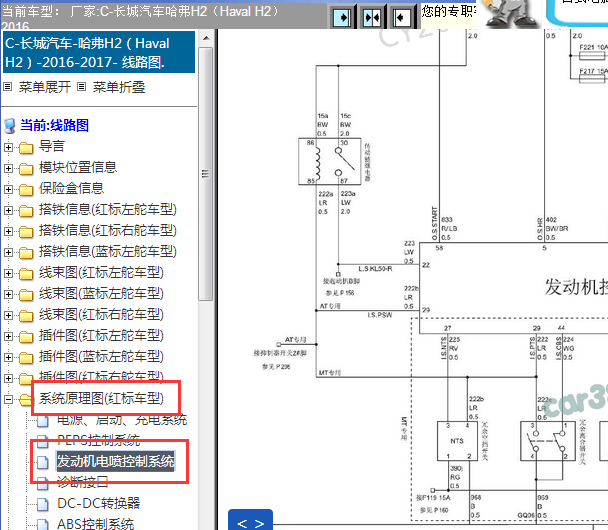This screenshot has height=530, width=608.
Task: Click folder icon of 搭铁信息(红标左舵车型)
Action: 26,211
